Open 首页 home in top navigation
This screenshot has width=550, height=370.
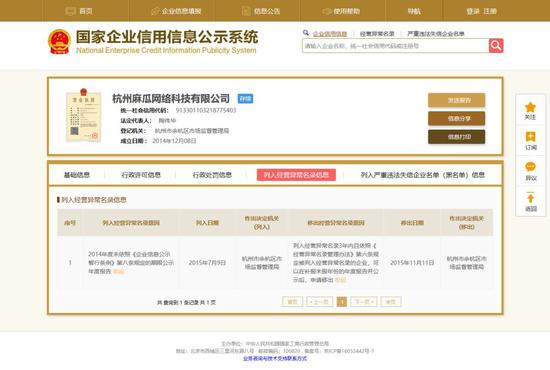(79, 11)
